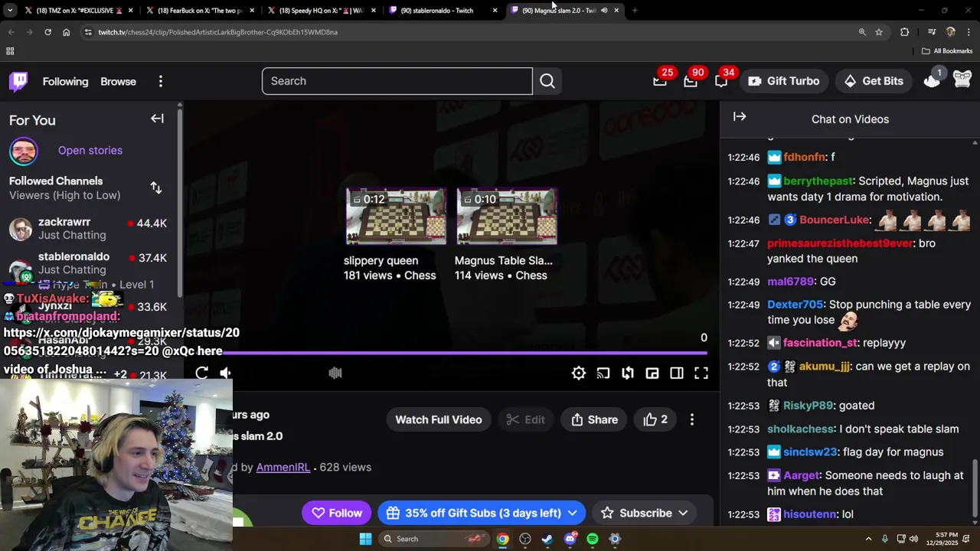Click Watch Full Video button
980x551 pixels.
tap(439, 419)
